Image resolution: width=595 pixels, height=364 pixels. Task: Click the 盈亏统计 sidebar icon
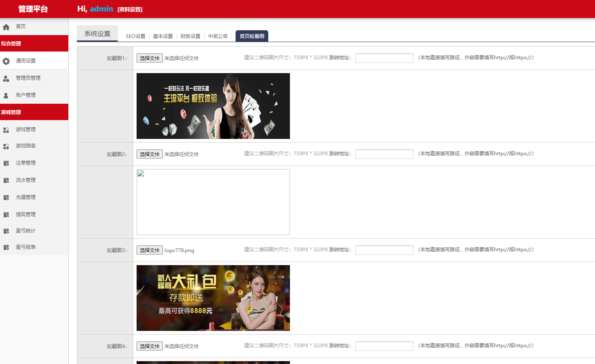coord(6,231)
